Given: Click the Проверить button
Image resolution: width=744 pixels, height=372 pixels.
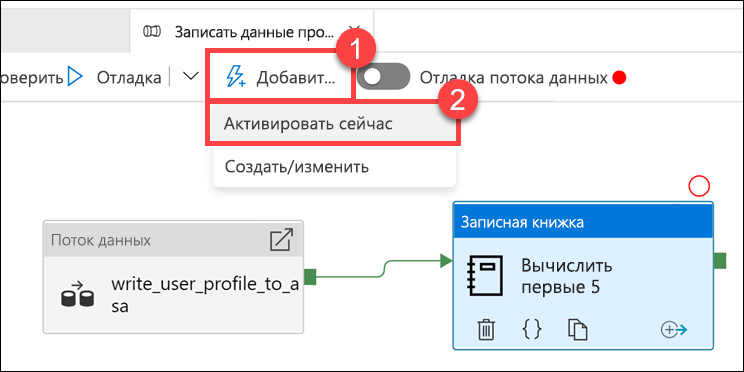Looking at the screenshot, I should pos(31,77).
